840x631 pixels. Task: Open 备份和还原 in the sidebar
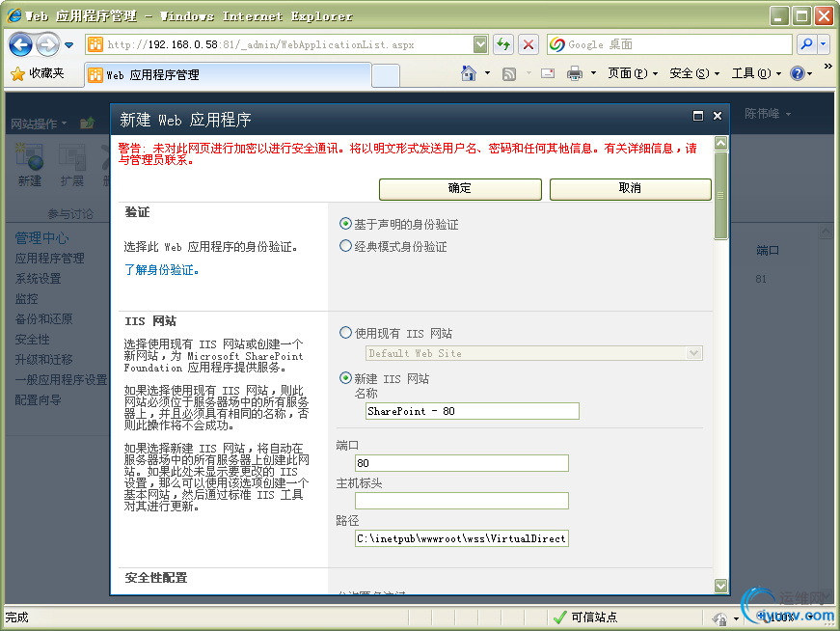point(44,319)
